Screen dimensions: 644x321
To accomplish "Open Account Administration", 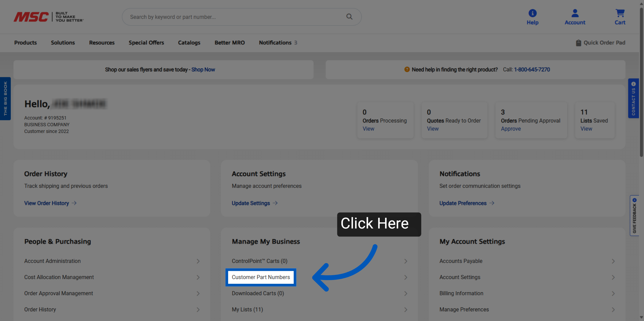I will (x=52, y=261).
